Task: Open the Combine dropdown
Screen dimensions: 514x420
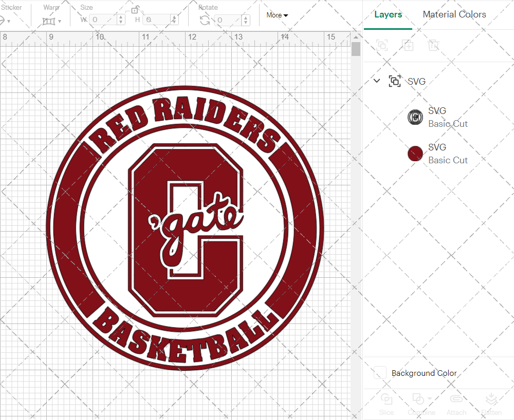Action: tap(421, 405)
